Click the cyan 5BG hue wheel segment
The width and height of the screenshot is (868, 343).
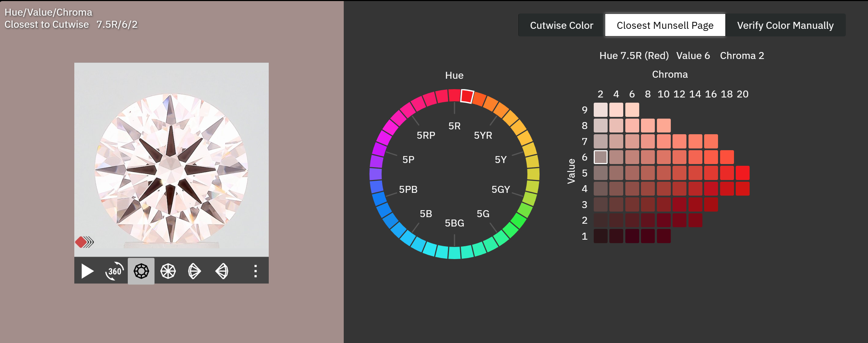tap(454, 253)
